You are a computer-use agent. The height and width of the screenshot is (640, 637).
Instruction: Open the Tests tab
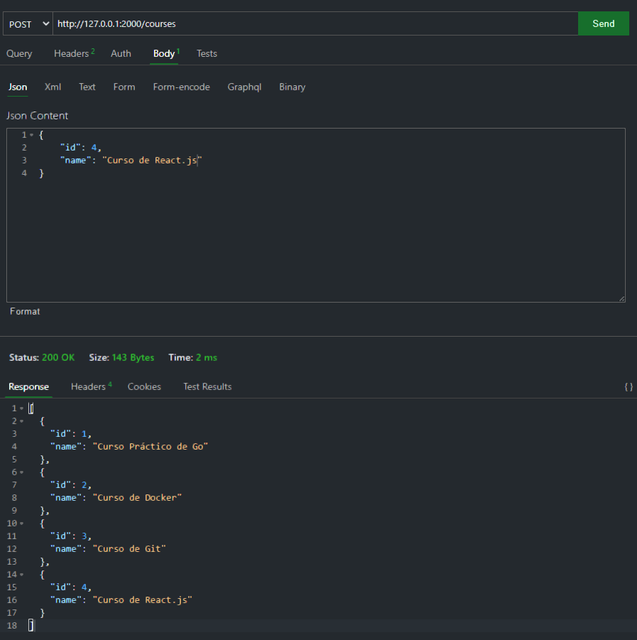coord(207,53)
